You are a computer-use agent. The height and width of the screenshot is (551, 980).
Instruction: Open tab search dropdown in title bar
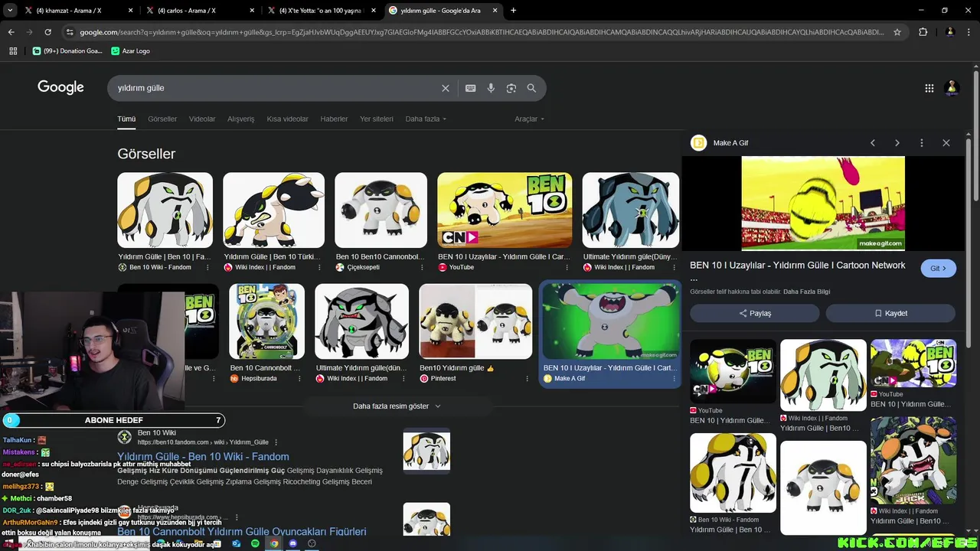click(x=9, y=11)
